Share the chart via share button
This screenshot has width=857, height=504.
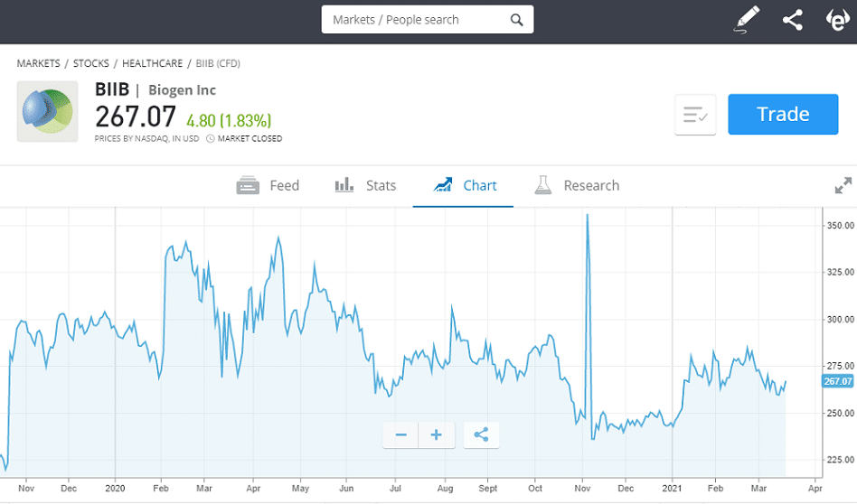pos(481,434)
